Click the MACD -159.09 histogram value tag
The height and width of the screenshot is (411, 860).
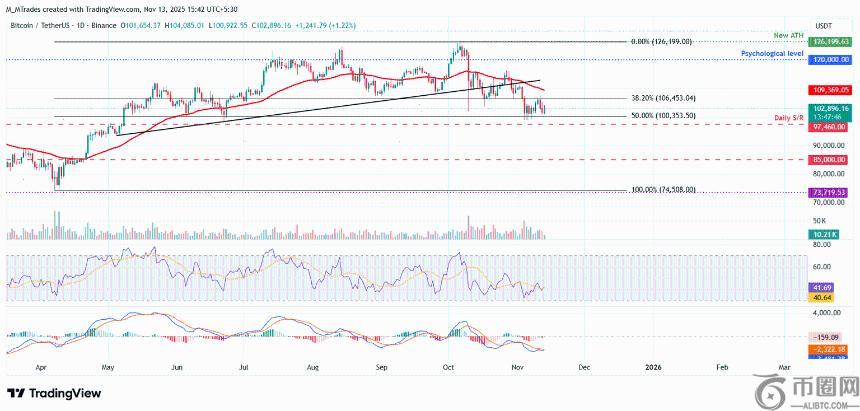pos(829,336)
